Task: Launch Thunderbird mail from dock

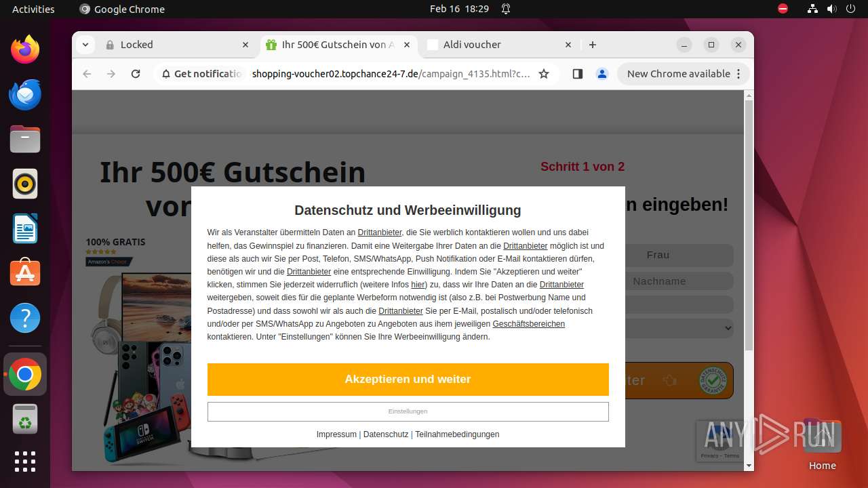Action: tap(25, 94)
